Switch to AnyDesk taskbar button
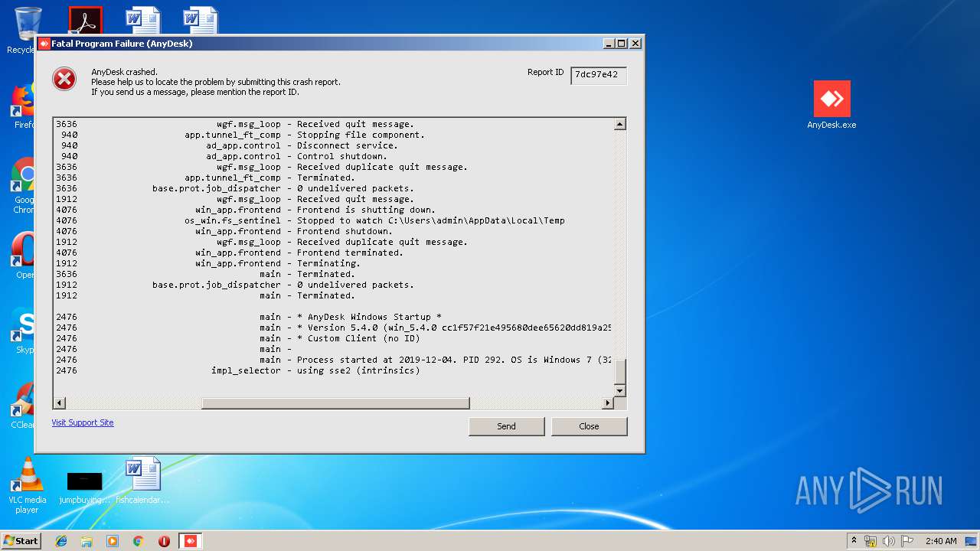This screenshot has height=551, width=980. 191,541
